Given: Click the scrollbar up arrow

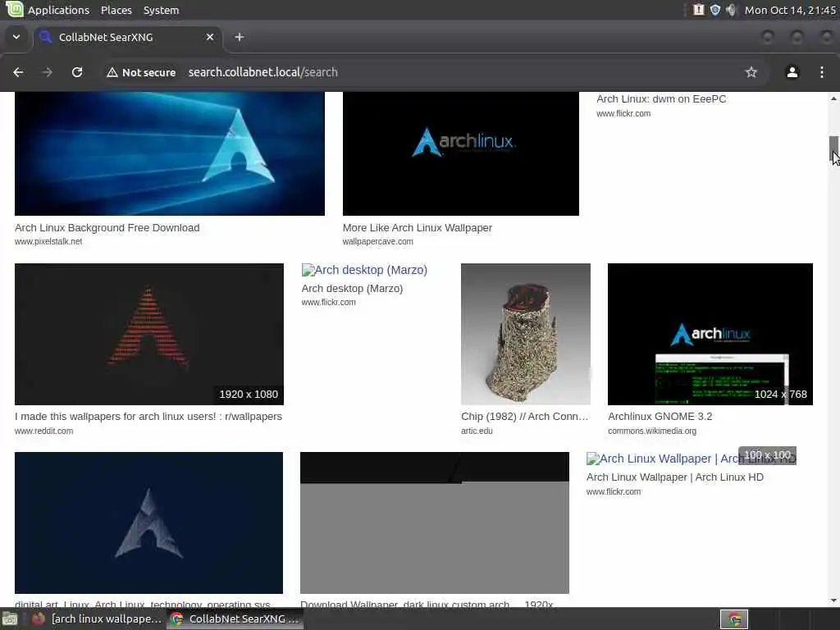Looking at the screenshot, I should (833, 98).
